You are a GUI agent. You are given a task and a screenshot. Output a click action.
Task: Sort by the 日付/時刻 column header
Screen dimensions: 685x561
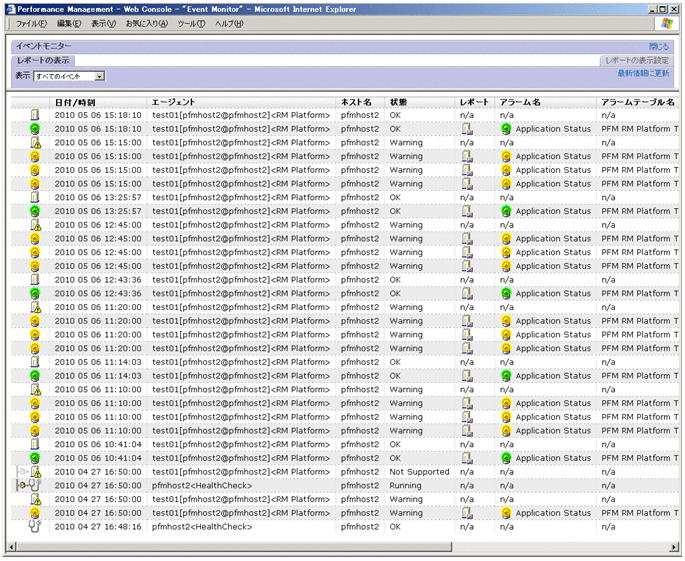[75, 102]
